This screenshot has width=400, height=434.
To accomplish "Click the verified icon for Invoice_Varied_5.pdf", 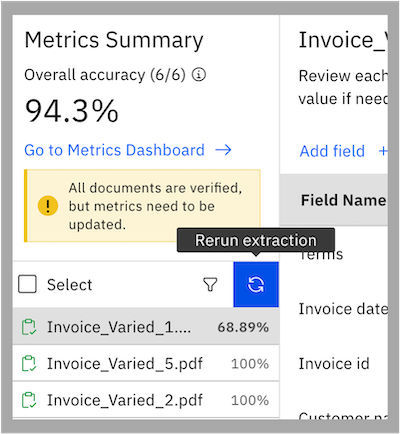I will [x=29, y=363].
